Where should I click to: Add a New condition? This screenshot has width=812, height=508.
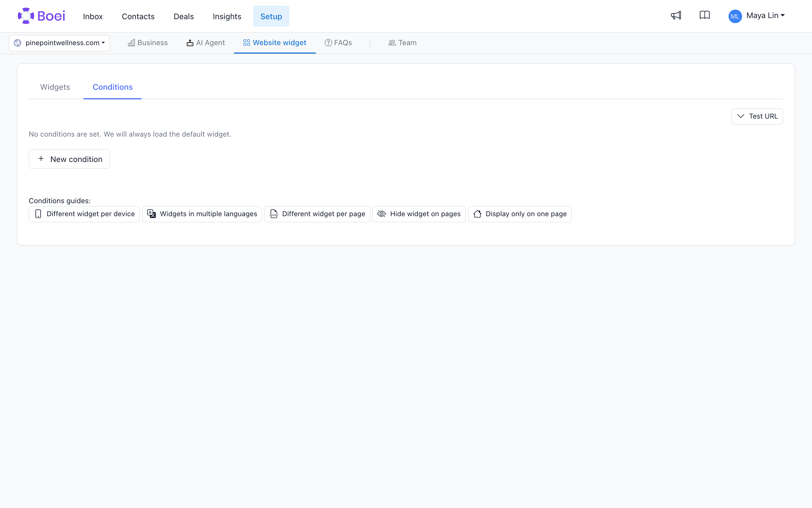(x=69, y=159)
